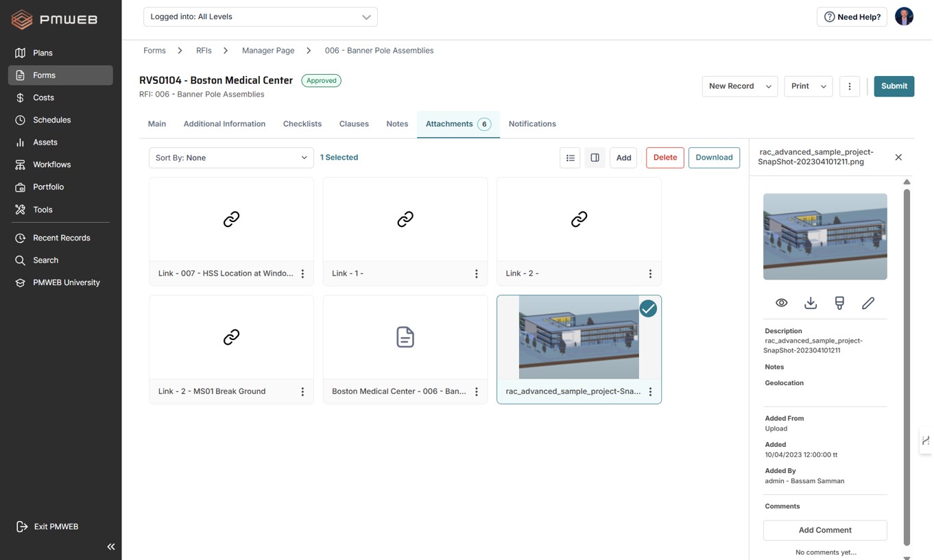Preview the attachment with the eye icon
Viewport: 934px width, 560px height.
click(x=781, y=303)
